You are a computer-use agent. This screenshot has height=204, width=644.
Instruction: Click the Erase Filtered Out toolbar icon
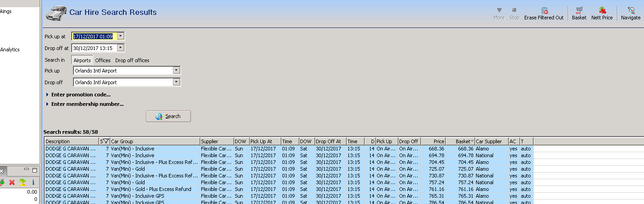[544, 10]
